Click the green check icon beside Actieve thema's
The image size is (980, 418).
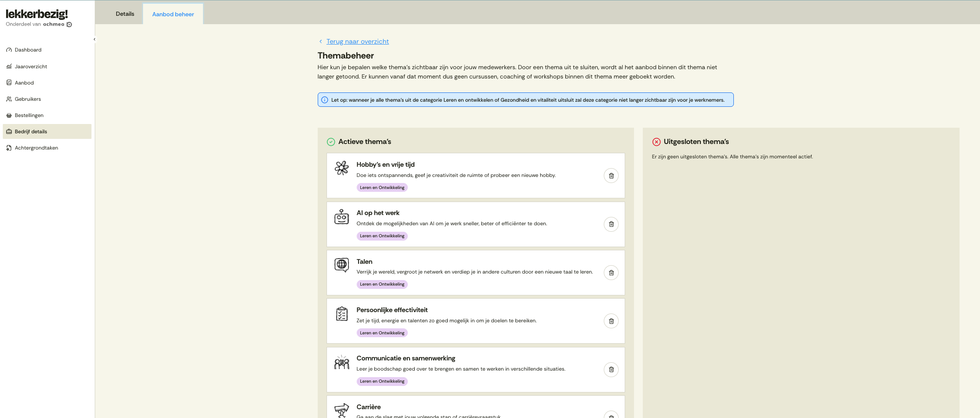coord(331,142)
